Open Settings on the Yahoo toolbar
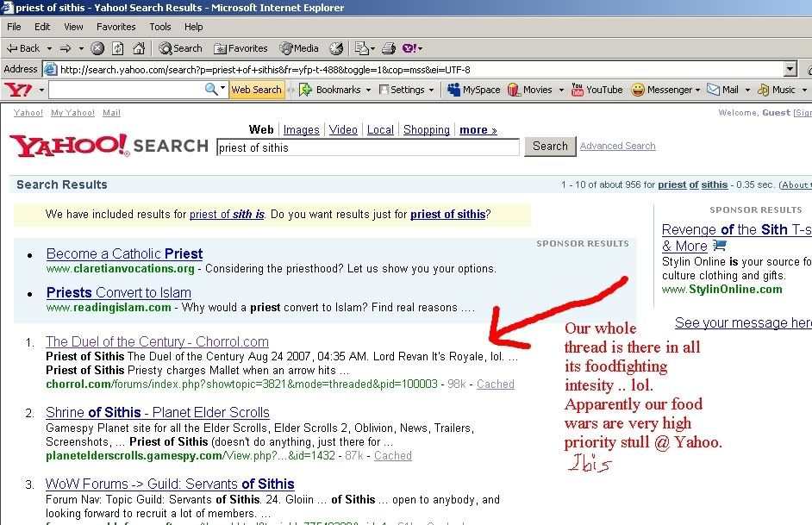Image resolution: width=812 pixels, height=525 pixels. coord(402,90)
